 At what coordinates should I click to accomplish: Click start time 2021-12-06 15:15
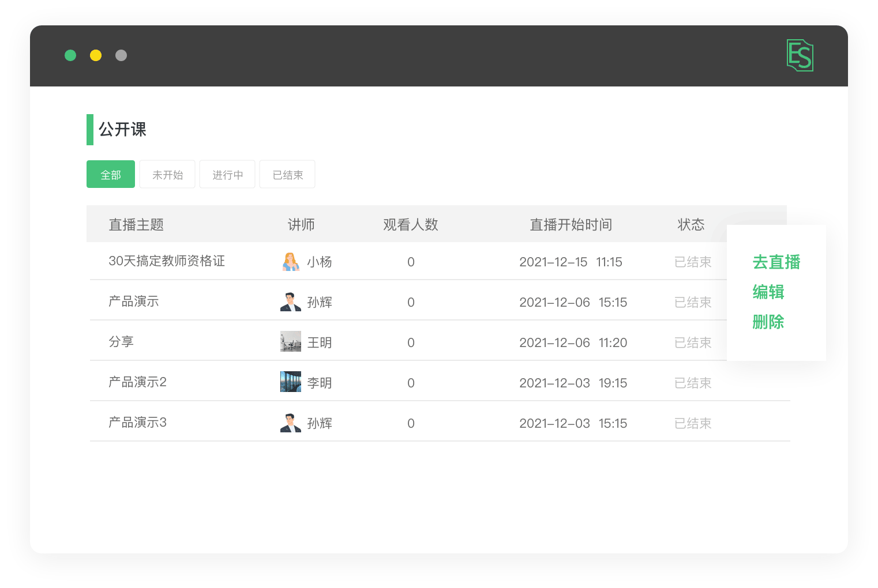click(573, 303)
